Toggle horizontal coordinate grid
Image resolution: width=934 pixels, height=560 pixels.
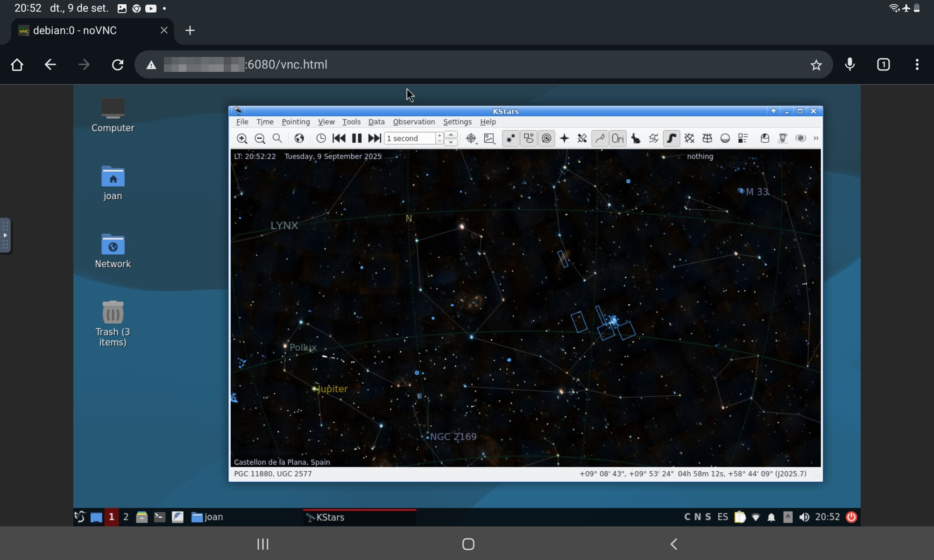(707, 138)
